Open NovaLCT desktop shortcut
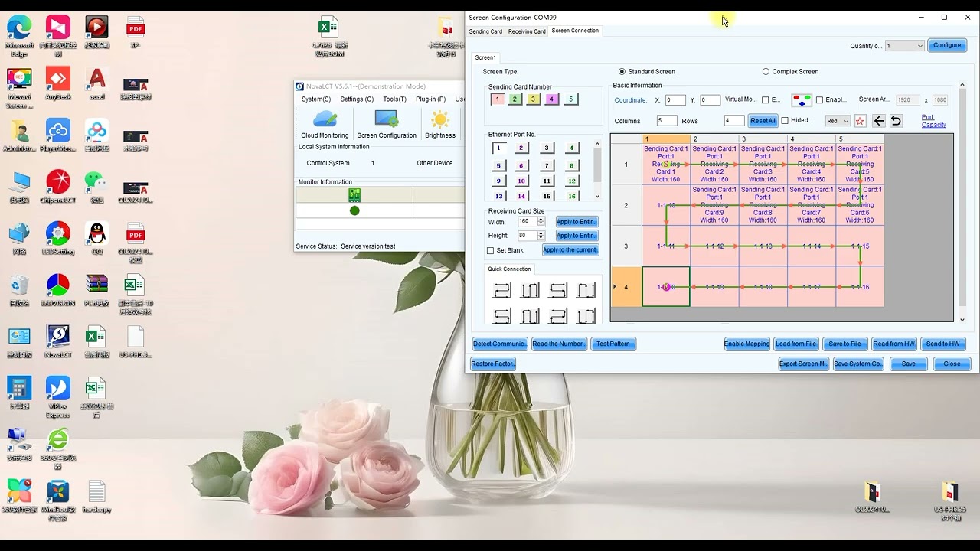 (58, 342)
